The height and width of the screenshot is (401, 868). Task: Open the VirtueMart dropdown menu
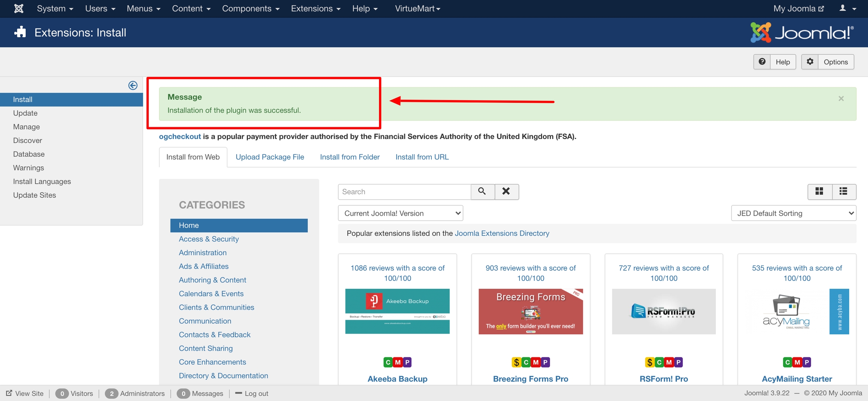(417, 8)
